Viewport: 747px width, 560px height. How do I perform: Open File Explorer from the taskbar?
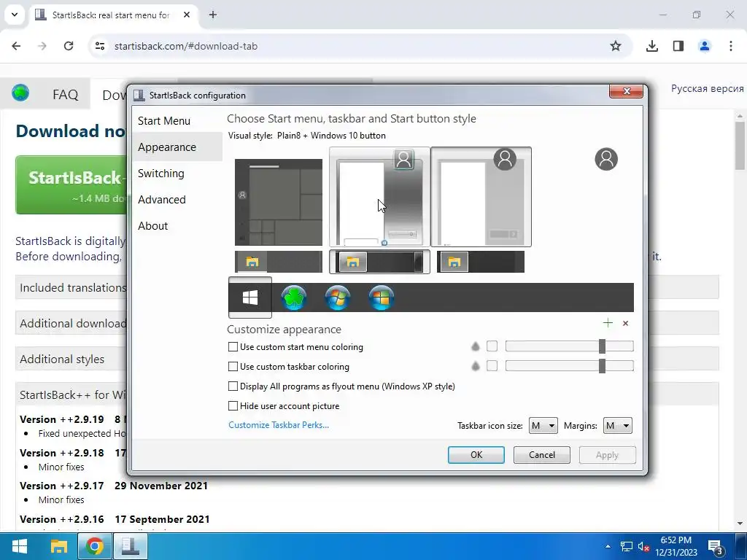coord(59,546)
